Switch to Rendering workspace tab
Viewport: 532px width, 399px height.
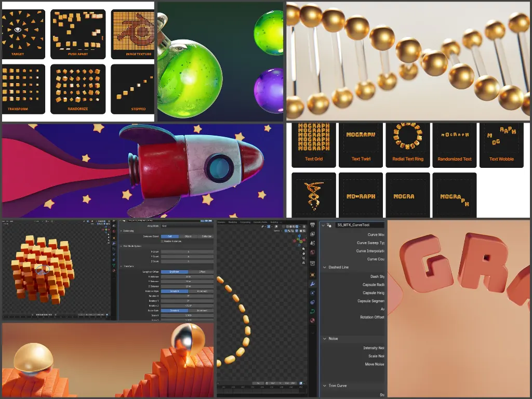pyautogui.click(x=233, y=222)
